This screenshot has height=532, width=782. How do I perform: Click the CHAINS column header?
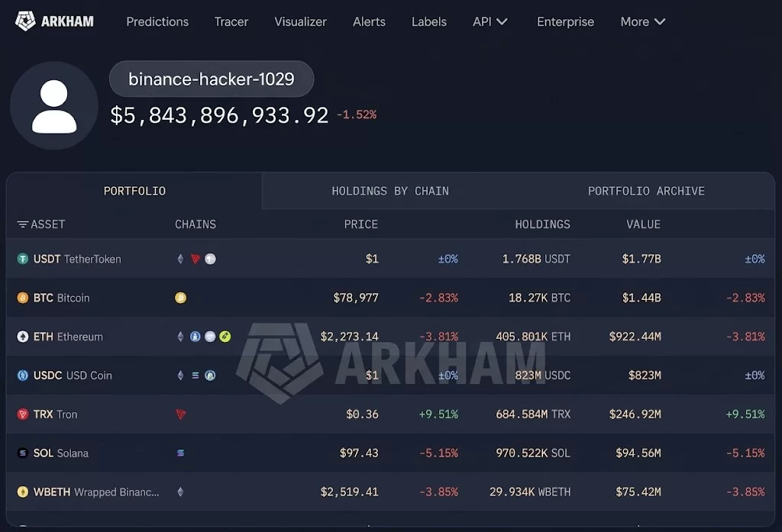point(195,224)
